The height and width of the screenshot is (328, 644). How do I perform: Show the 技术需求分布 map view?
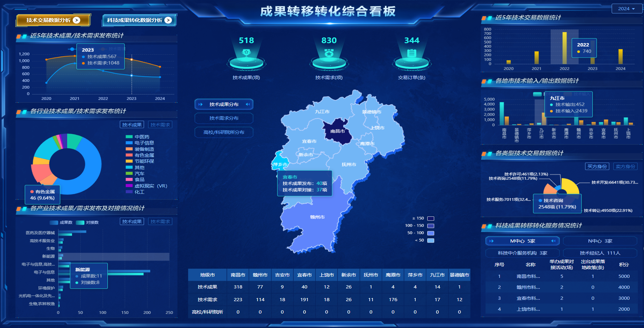pyautogui.click(x=224, y=118)
